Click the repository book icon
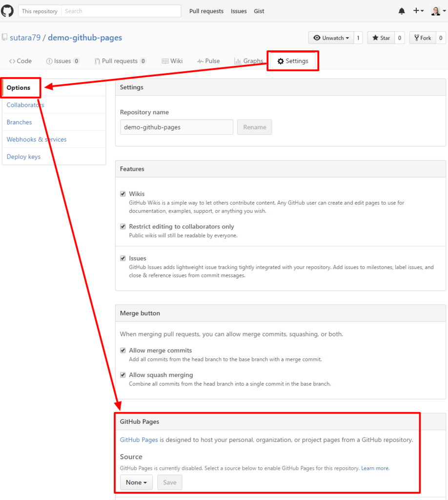This screenshot has height=500, width=448. coord(4,37)
